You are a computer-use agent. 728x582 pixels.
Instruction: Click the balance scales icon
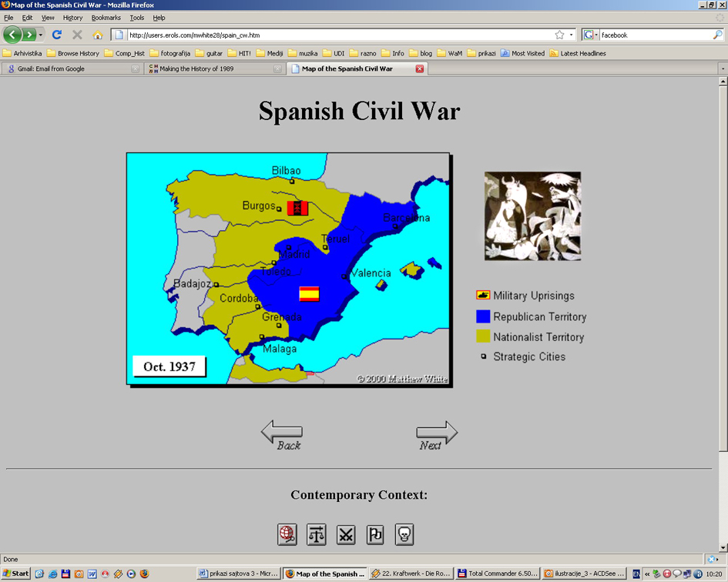click(x=317, y=534)
